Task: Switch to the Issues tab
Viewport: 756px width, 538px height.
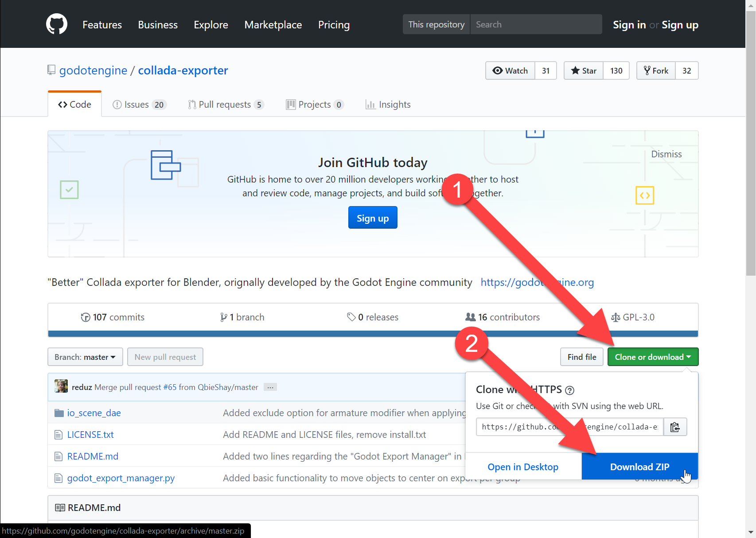Action: pos(140,105)
